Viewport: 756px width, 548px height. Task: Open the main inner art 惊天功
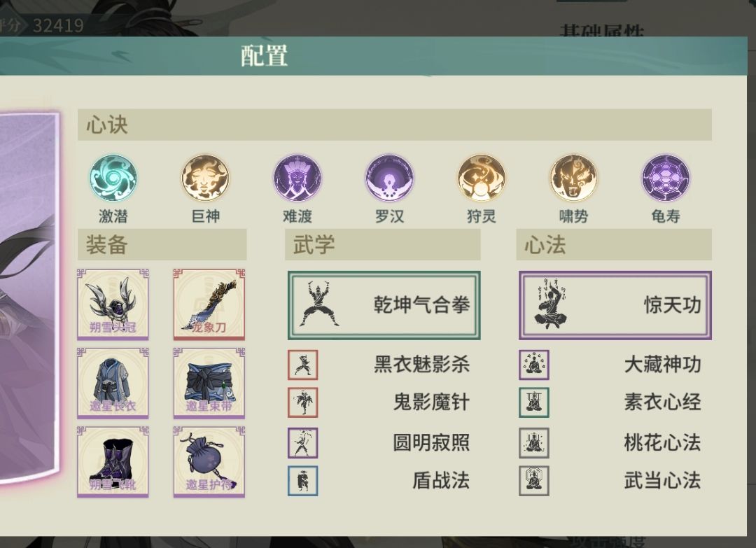[615, 305]
